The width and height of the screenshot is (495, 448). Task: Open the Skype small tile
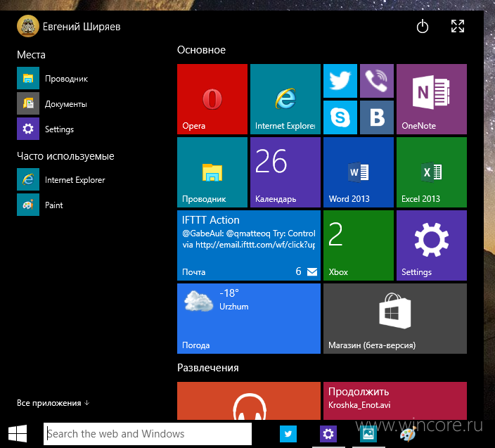tap(340, 117)
